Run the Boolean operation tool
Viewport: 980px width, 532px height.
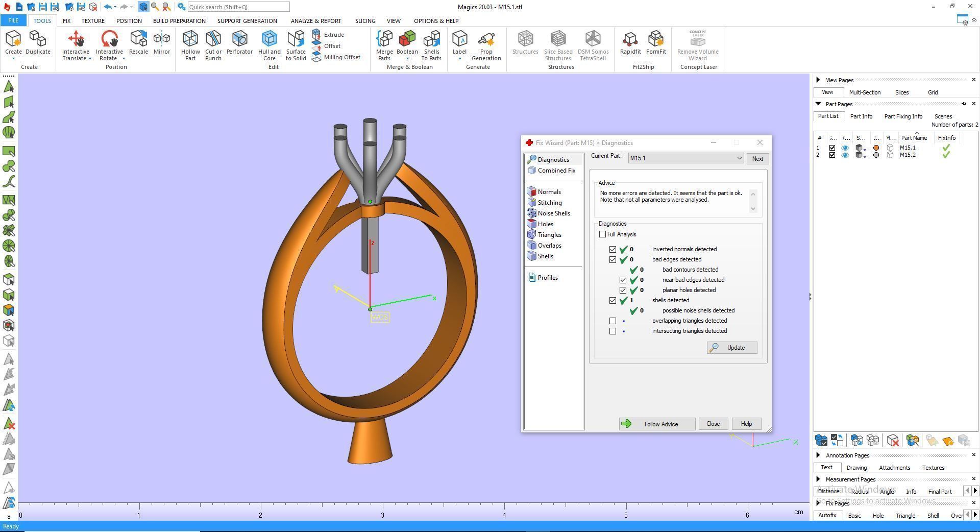(x=407, y=42)
